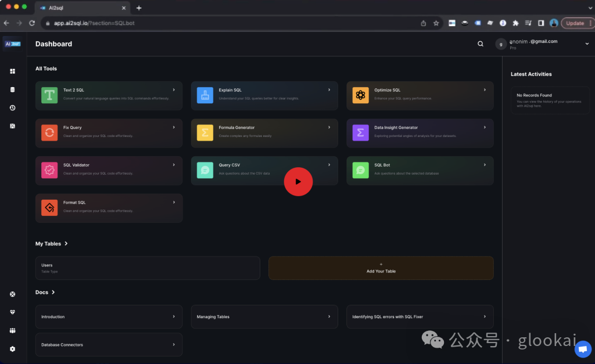This screenshot has height=364, width=595.
Task: Click the 'All Tools' heading
Action: click(46, 69)
